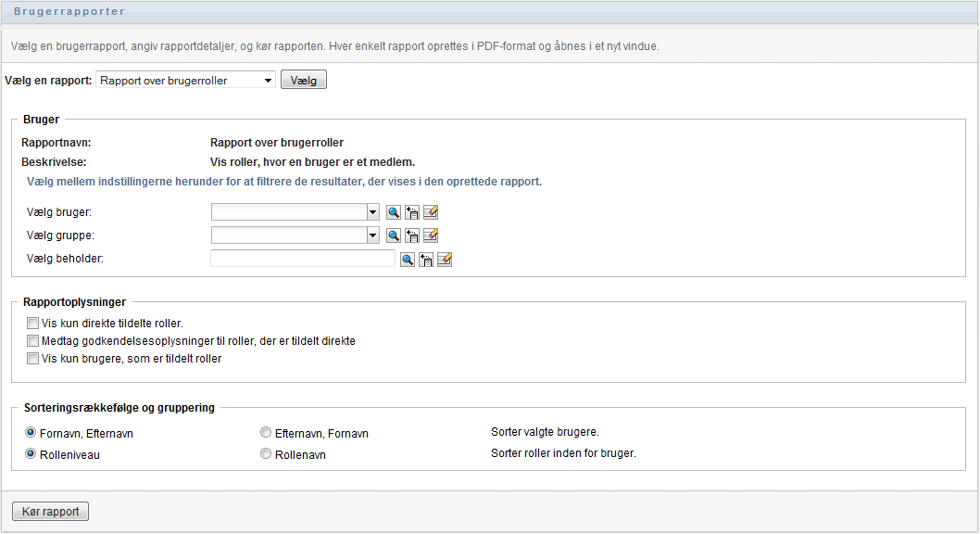Select the 'Efternavn, Fornavn' sort option
Screen dimensions: 980x534
pyautogui.click(x=266, y=433)
